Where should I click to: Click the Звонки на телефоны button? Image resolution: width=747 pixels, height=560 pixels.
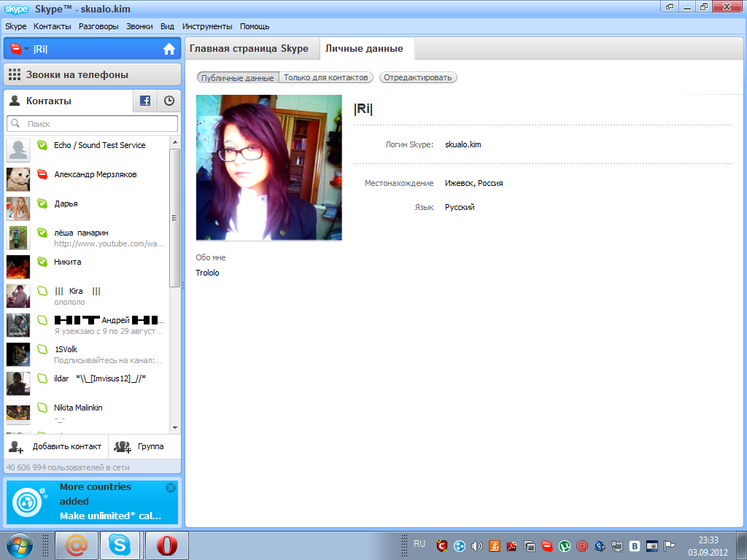pos(93,75)
